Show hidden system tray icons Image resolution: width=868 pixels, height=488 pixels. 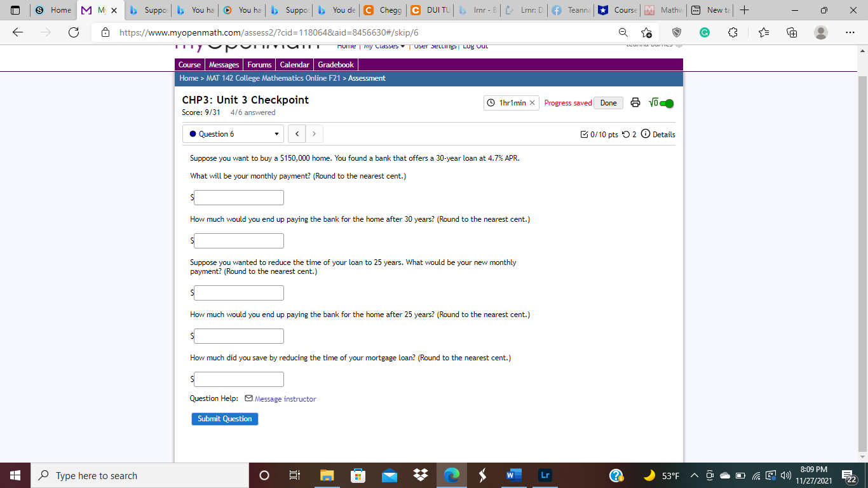coord(695,475)
